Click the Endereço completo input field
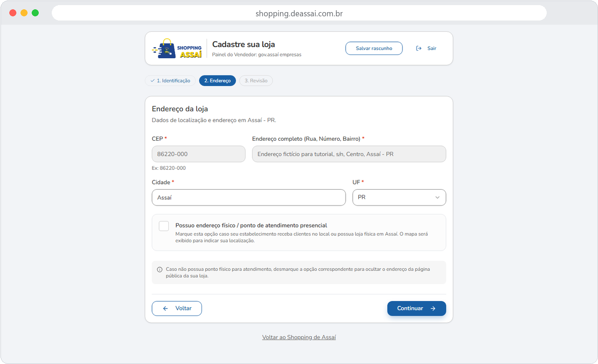 click(x=349, y=154)
